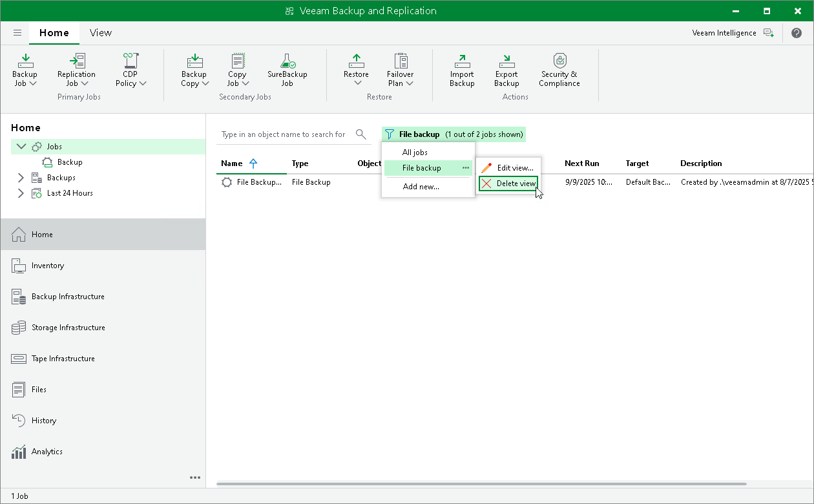Viewport: 814px width, 504px height.
Task: Open the Backup Copy dropdown arrow
Action: 205,83
